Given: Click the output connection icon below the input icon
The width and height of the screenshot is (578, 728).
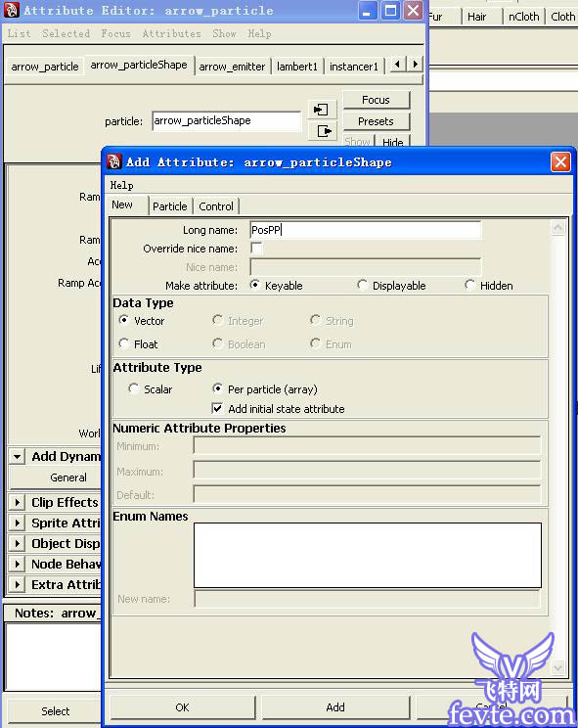Looking at the screenshot, I should coord(324,131).
